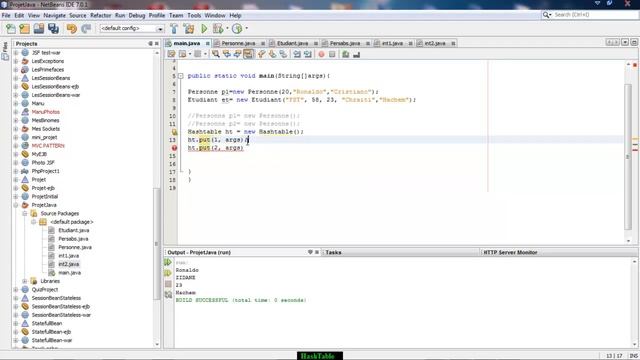Click the Find Previous Occurrence icon
This screenshot has width=640, height=360.
tap(227, 54)
